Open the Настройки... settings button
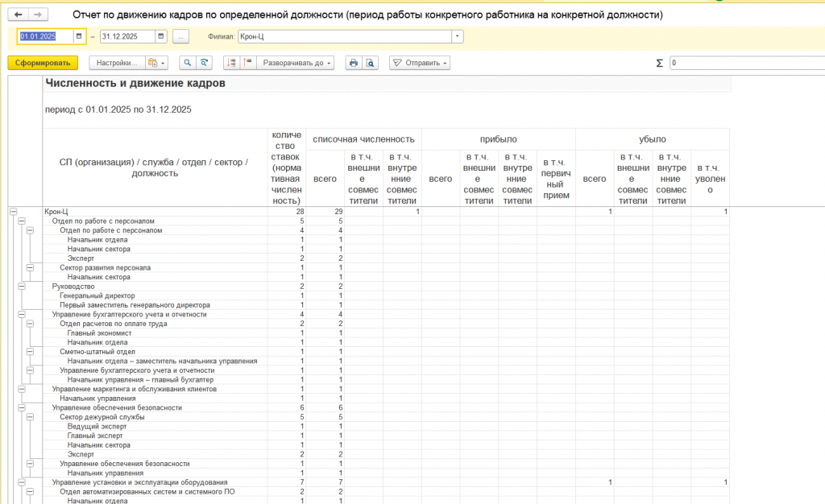 [x=116, y=63]
